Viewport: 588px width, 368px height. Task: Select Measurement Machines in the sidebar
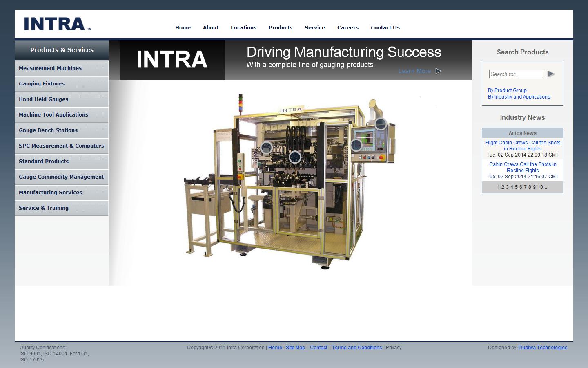tap(50, 68)
